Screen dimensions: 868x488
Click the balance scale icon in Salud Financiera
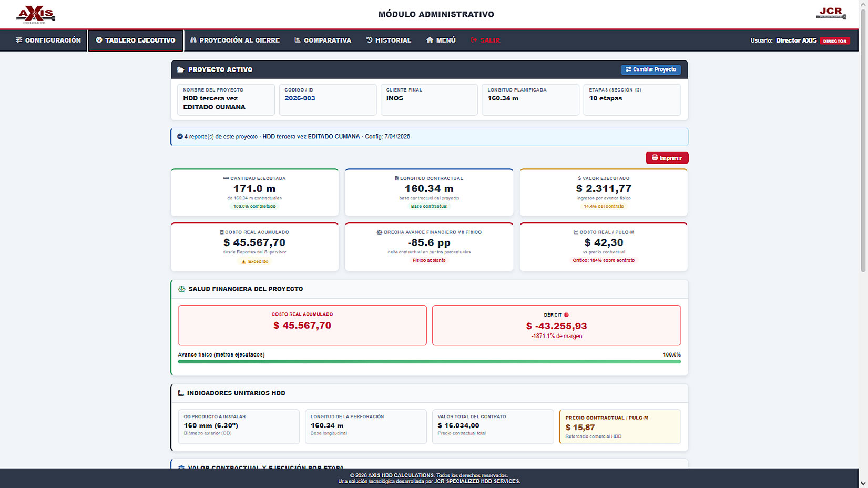coord(181,289)
